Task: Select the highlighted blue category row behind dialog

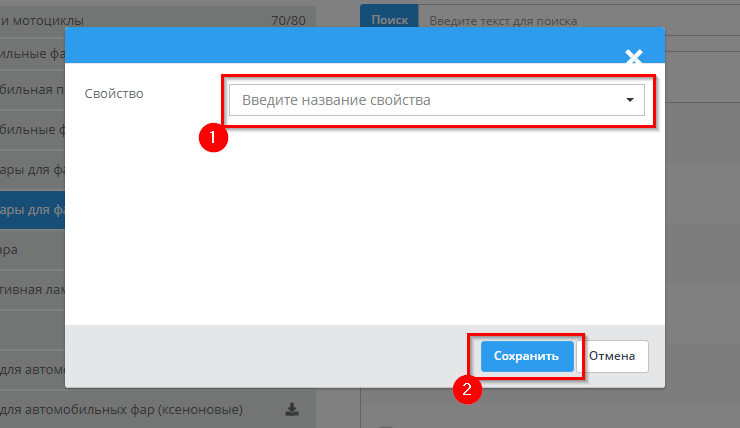Action: (x=32, y=210)
